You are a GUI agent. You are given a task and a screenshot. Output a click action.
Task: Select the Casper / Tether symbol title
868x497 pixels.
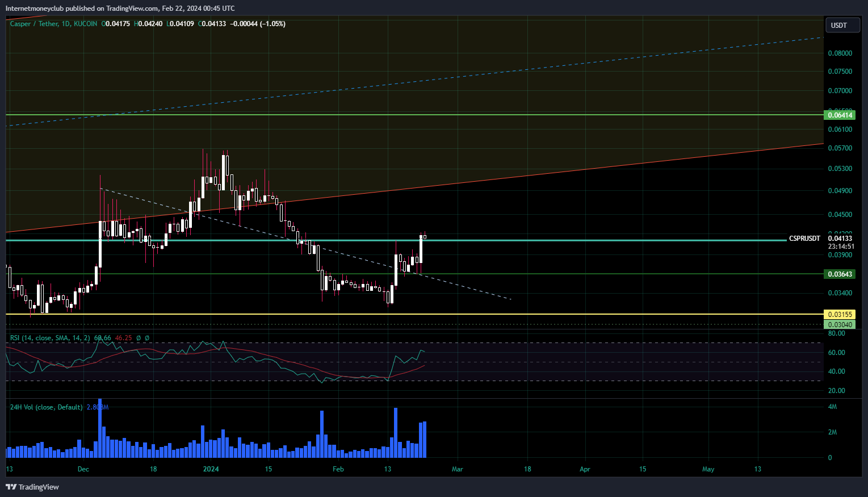[x=34, y=24]
